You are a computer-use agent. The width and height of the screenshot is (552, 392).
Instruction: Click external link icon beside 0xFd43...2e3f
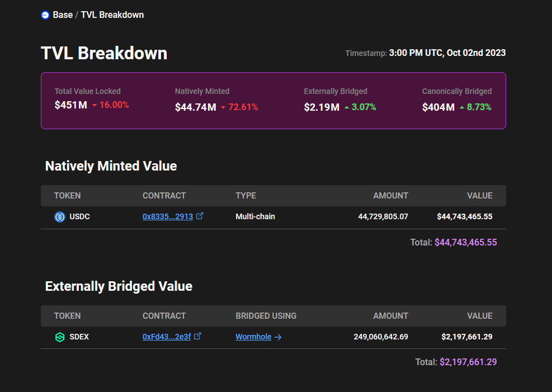[197, 336]
